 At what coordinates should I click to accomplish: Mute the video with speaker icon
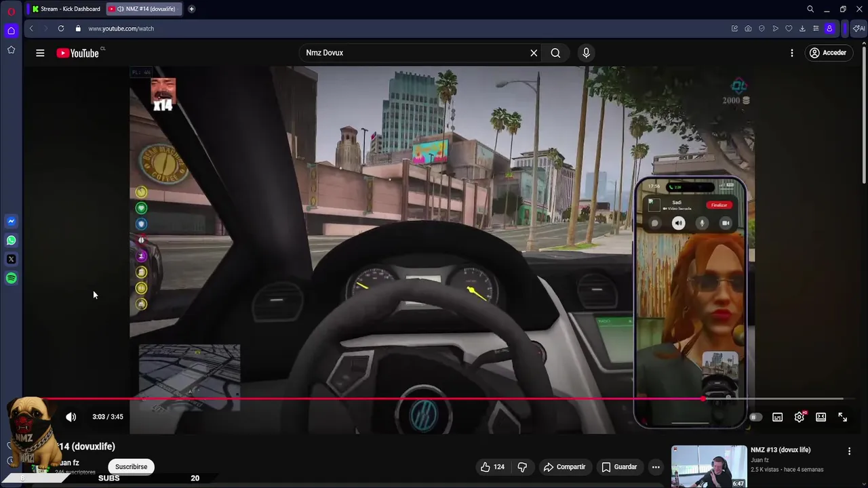point(71,417)
